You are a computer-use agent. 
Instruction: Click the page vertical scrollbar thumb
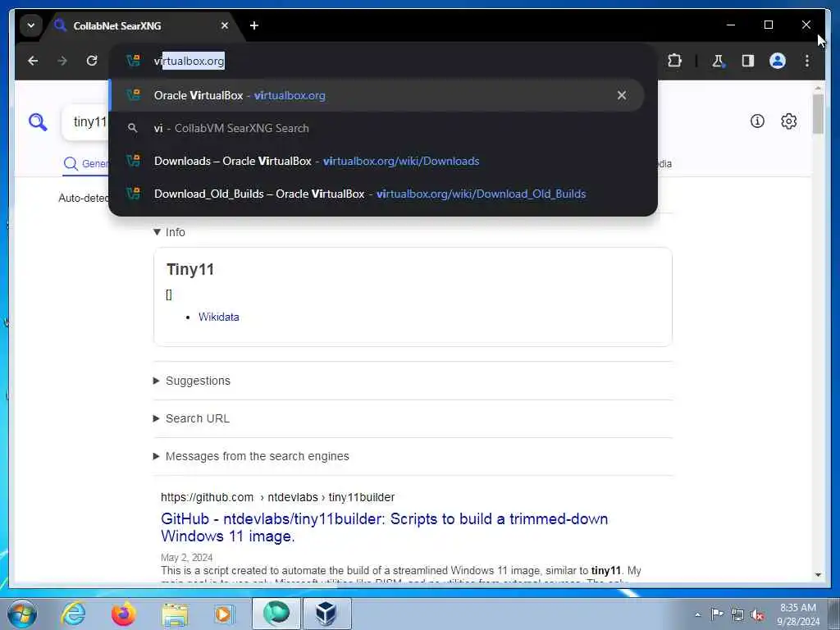coord(818,114)
